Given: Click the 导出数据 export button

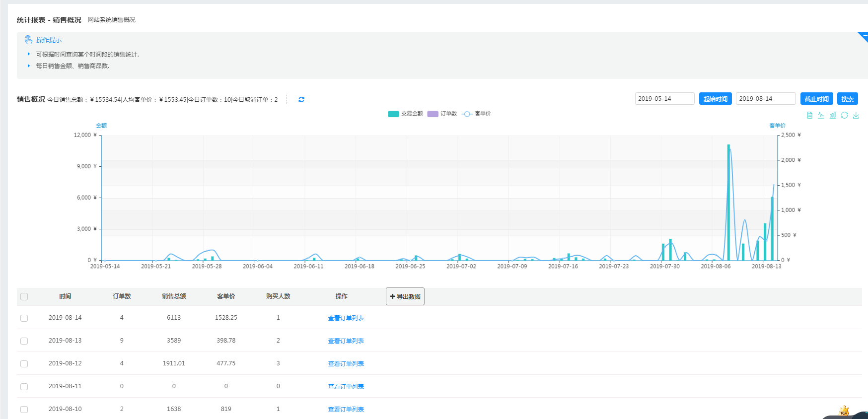Looking at the screenshot, I should tap(405, 296).
